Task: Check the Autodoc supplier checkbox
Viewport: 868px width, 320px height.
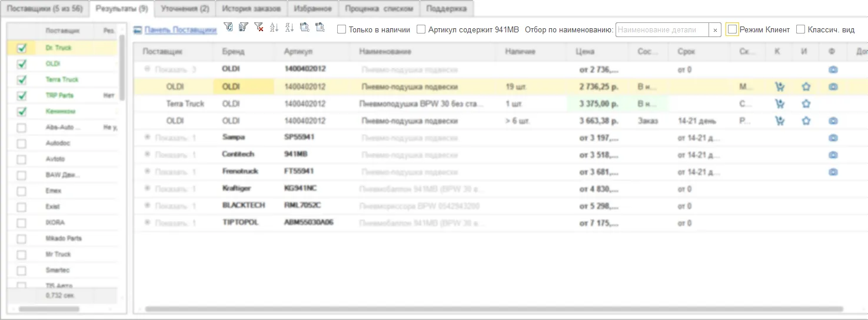Action: 22,144
